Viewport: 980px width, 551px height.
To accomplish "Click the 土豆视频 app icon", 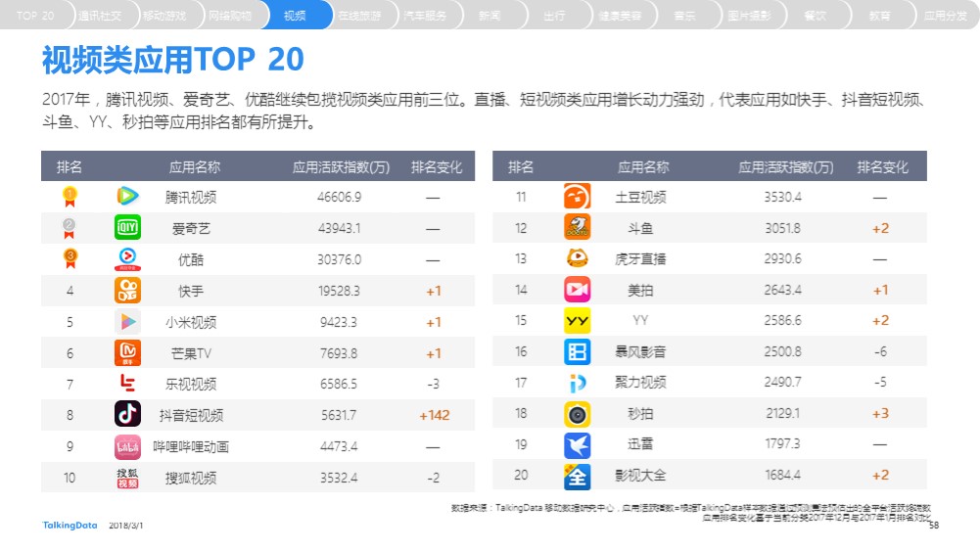I will click(577, 196).
